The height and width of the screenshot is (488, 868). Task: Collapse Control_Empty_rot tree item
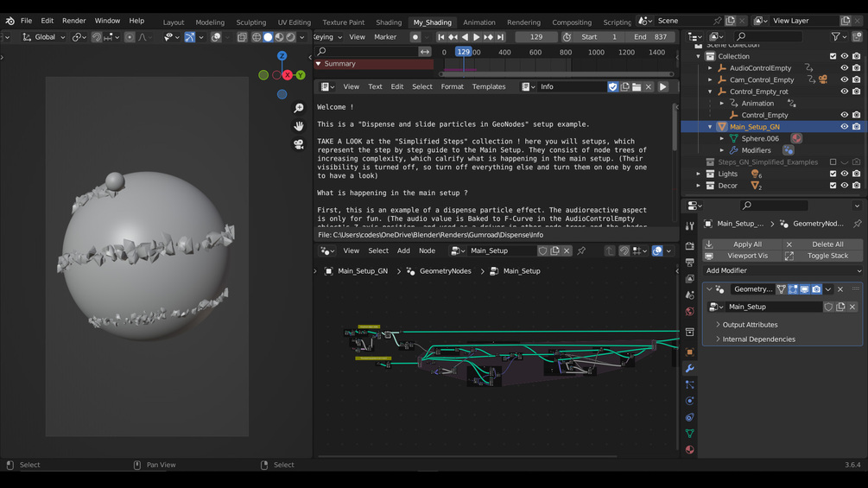710,92
